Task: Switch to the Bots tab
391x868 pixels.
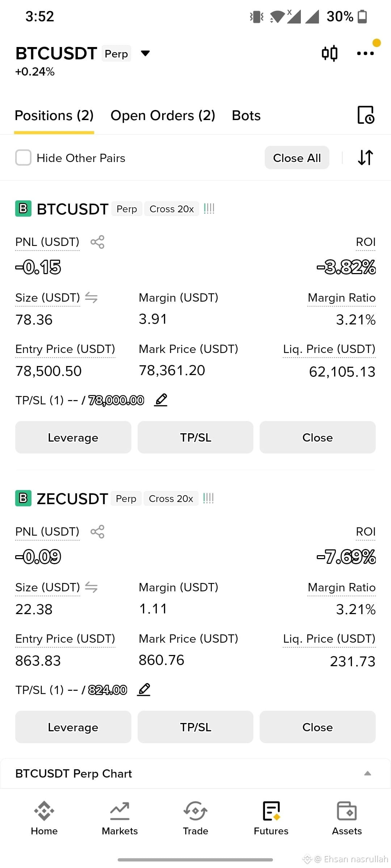Action: tap(246, 116)
